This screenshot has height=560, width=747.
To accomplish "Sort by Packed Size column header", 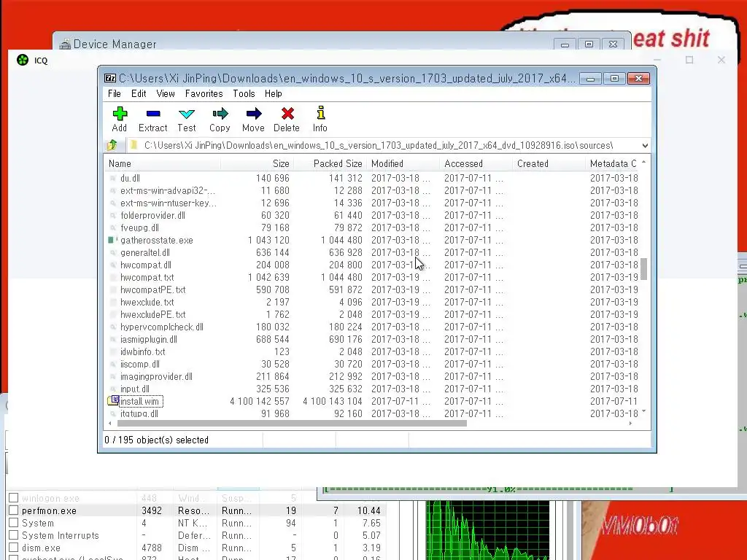I will (330, 163).
